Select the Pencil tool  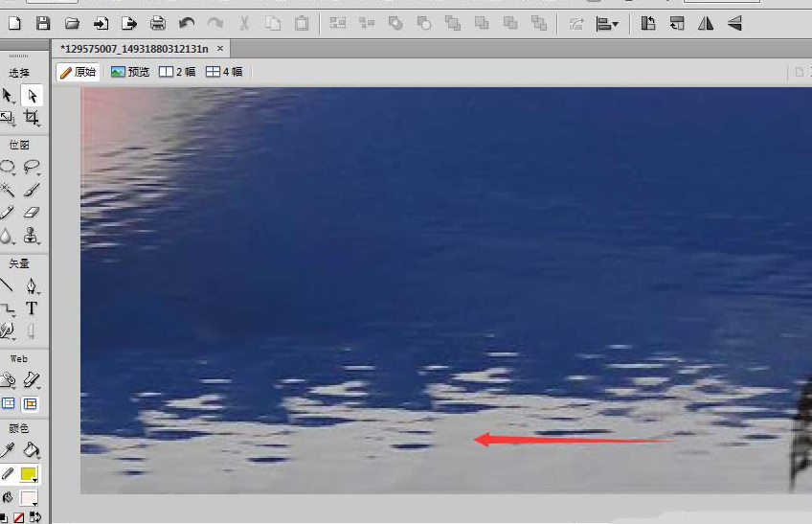pyautogui.click(x=8, y=213)
